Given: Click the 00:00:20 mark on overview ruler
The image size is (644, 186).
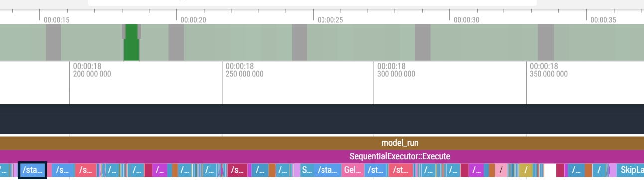Looking at the screenshot, I should tap(193, 20).
